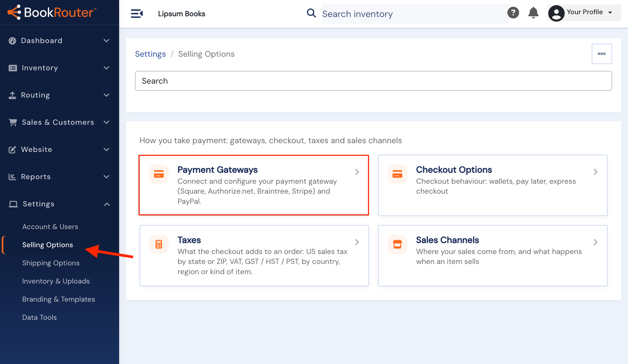628x364 pixels.
Task: Click the Search inventory field
Action: [x=415, y=14]
